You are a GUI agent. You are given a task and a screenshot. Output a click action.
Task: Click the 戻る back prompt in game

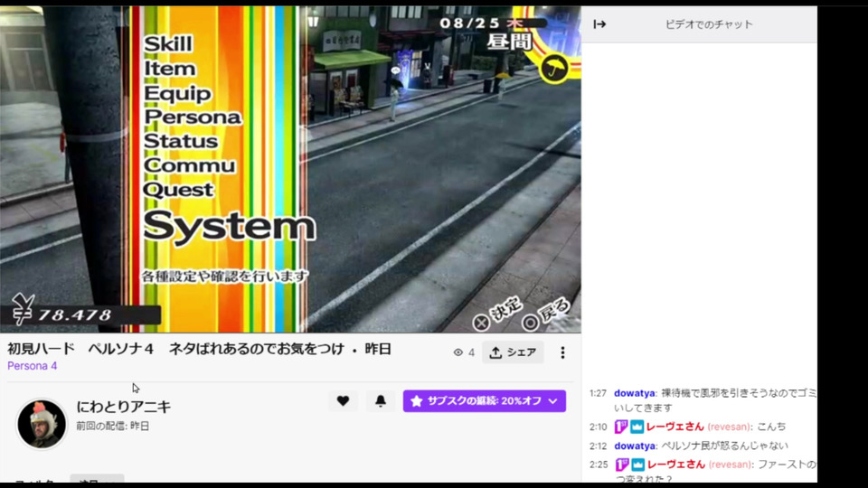point(546,314)
